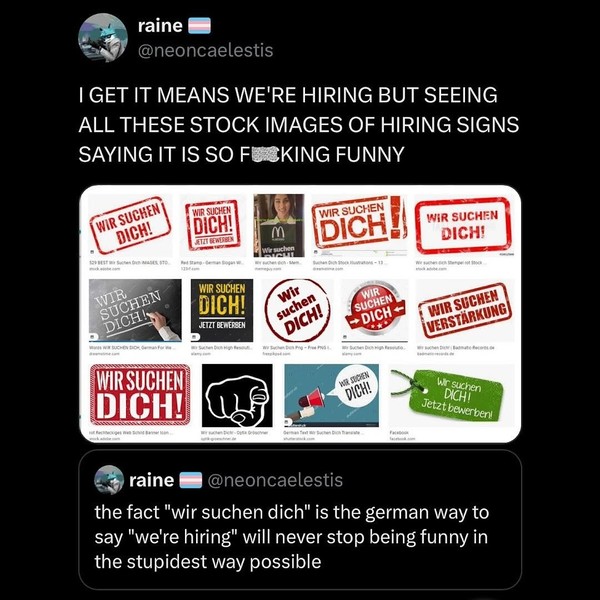Image resolution: width=600 pixels, height=600 pixels.
Task: Click the large red banner WIR SUCHEN DICH thumbnail
Action: click(140, 394)
